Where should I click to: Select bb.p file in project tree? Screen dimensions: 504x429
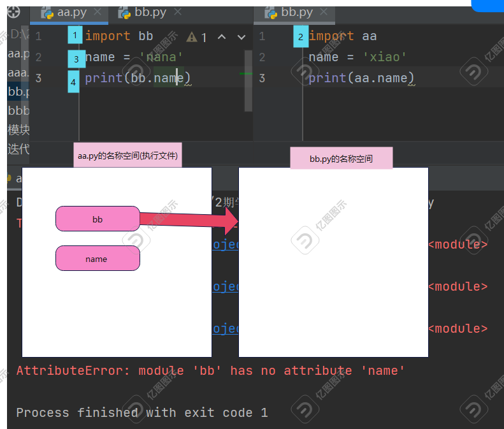point(18,92)
